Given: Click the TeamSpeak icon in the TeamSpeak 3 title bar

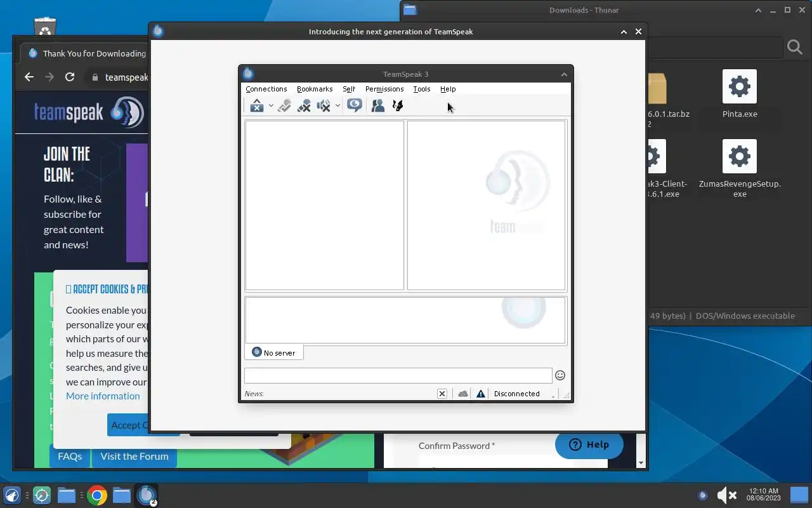Looking at the screenshot, I should point(248,74).
